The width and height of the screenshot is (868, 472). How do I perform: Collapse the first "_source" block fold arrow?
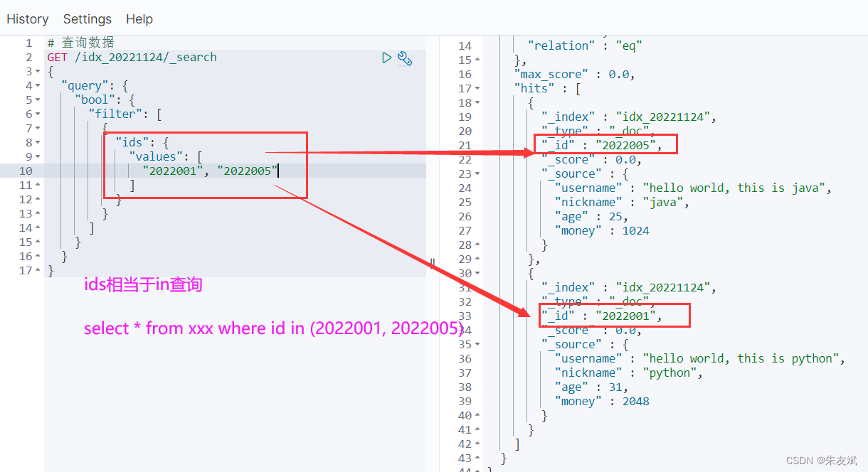coord(478,173)
